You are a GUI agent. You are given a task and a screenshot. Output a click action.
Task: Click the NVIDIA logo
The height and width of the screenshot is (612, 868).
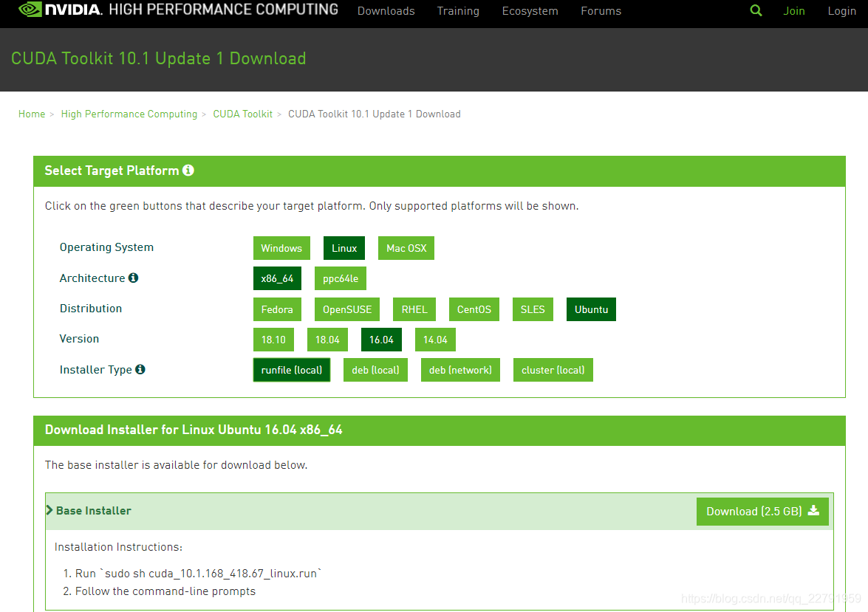[61, 10]
